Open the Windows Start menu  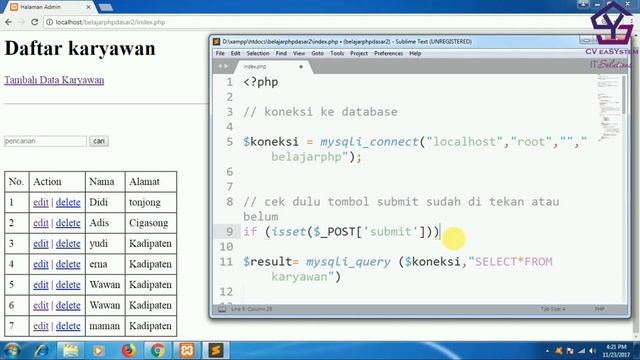pyautogui.click(x=12, y=351)
